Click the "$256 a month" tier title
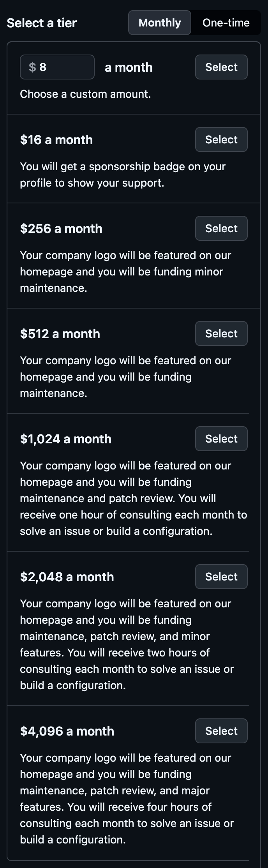The height and width of the screenshot is (868, 268). point(61,229)
